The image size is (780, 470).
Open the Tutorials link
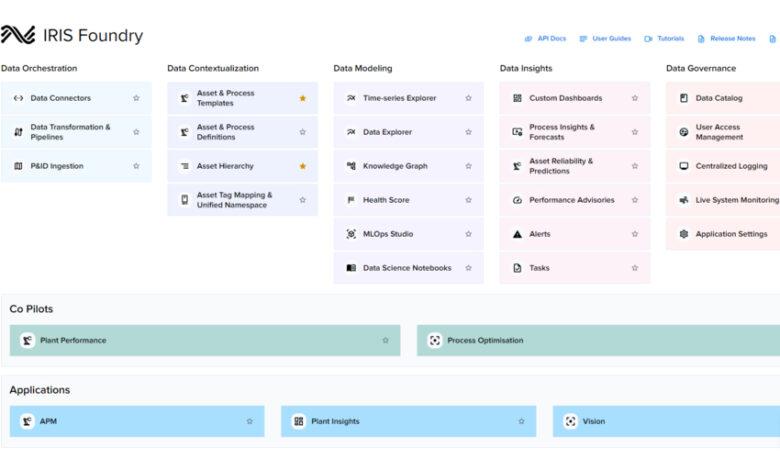coord(664,38)
